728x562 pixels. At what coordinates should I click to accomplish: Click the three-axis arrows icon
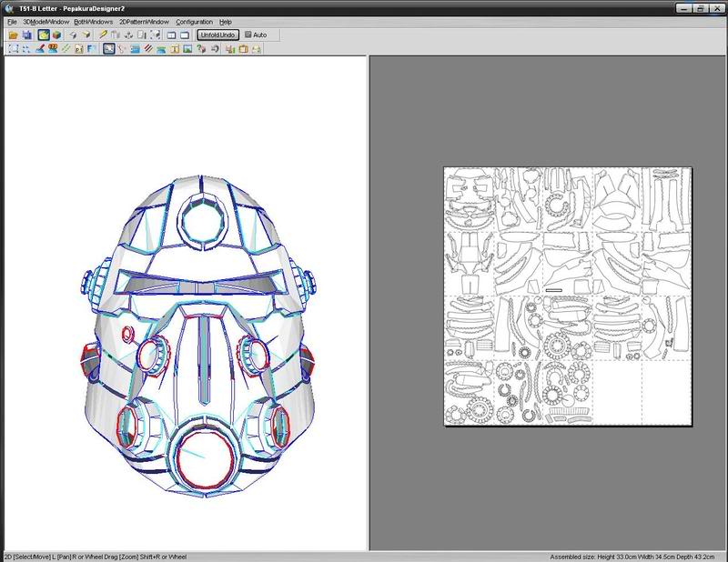(128, 35)
